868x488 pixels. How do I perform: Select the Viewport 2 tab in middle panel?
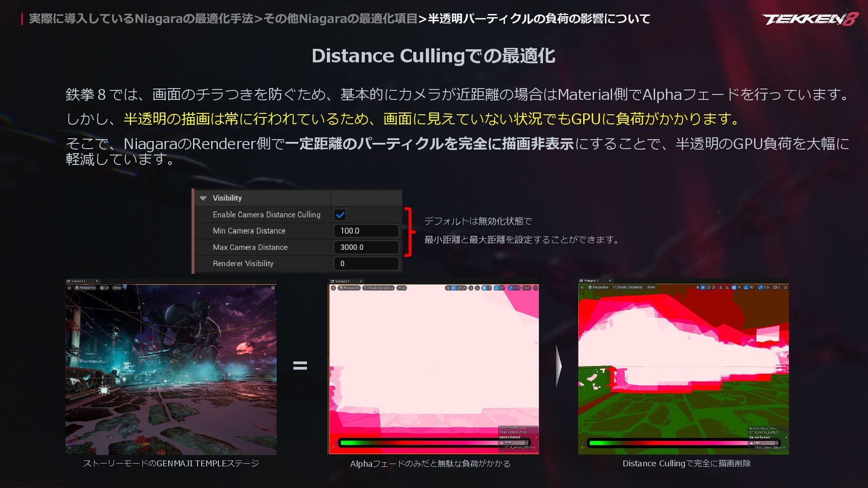pos(342,281)
